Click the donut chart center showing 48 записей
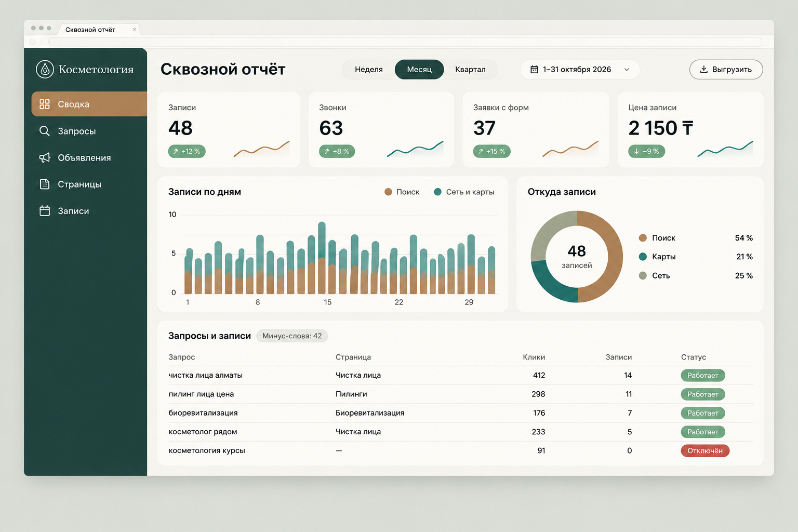 click(577, 257)
